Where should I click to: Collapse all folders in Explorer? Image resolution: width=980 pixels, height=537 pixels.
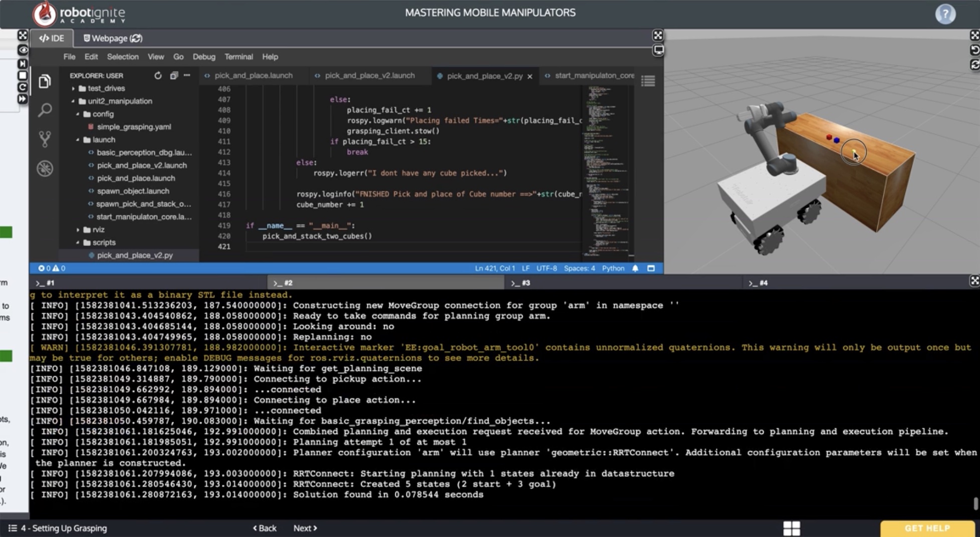tap(173, 76)
